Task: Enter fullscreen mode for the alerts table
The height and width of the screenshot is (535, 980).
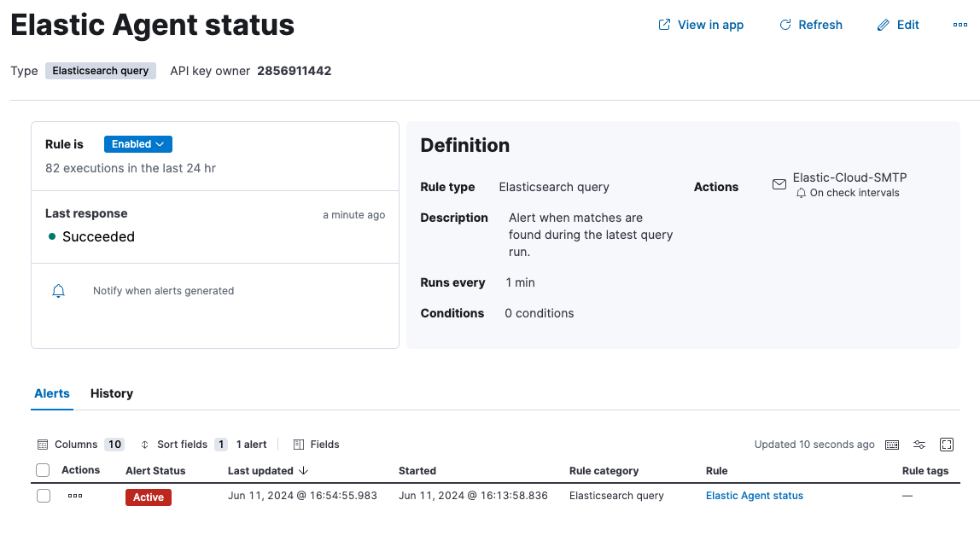Action: pos(947,445)
